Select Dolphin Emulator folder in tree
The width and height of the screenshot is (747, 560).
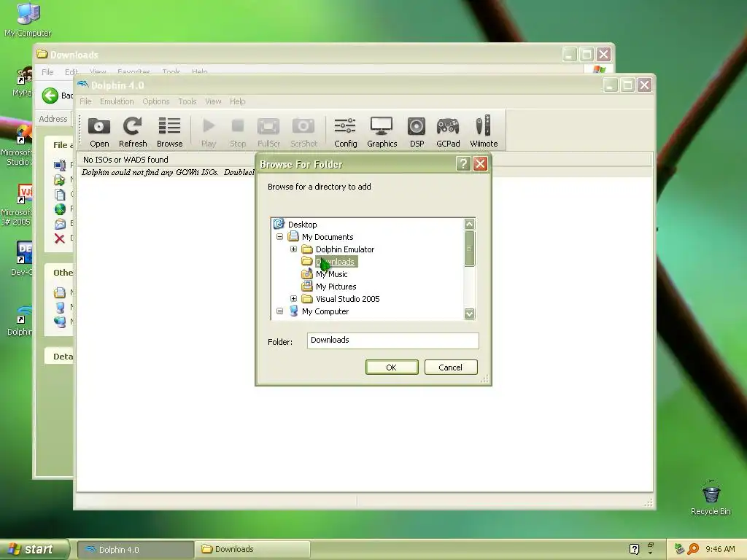pyautogui.click(x=345, y=249)
